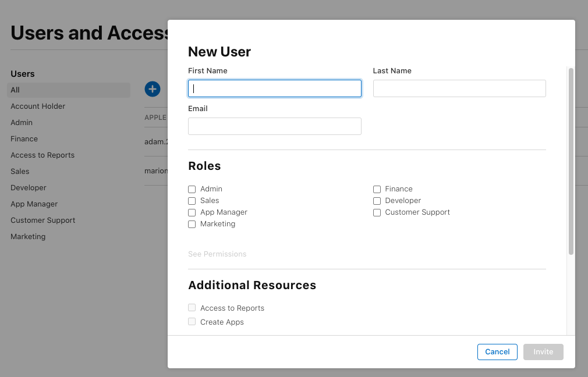Open the See Permissions link

pyautogui.click(x=217, y=254)
